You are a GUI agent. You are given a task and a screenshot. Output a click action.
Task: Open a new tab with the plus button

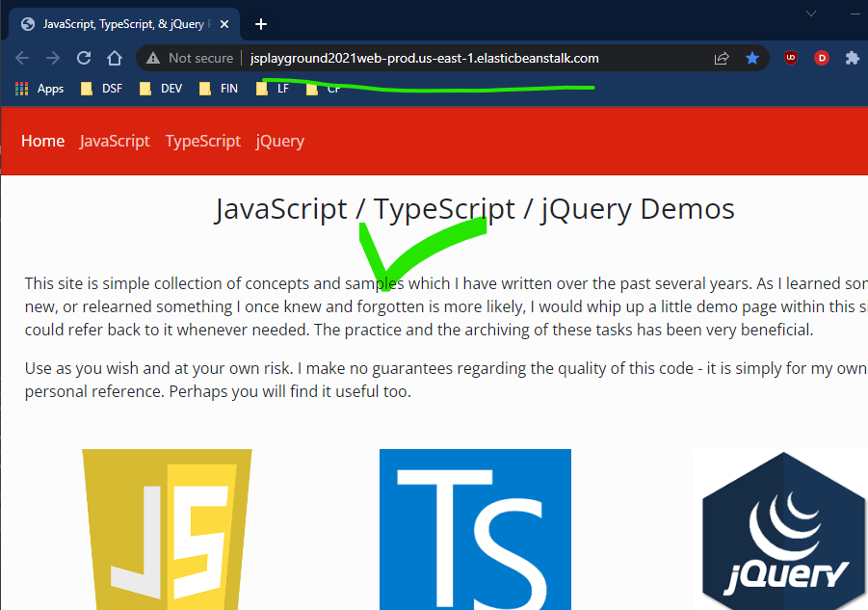(261, 24)
